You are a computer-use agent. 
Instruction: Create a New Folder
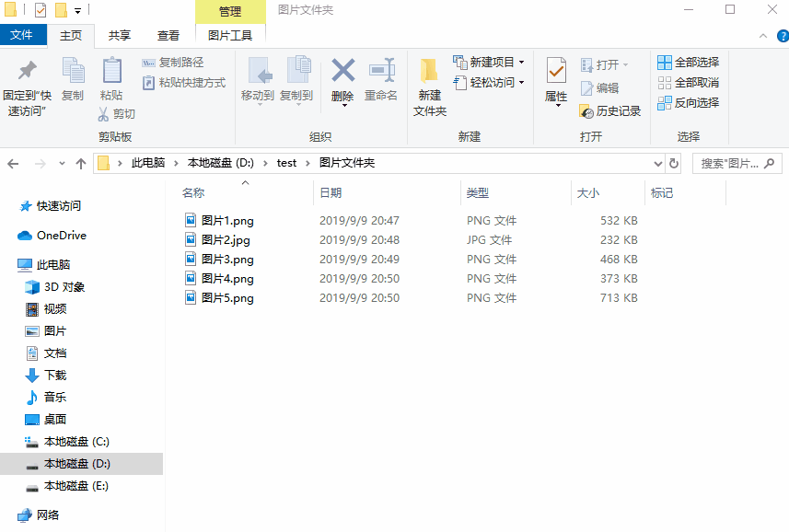430,87
